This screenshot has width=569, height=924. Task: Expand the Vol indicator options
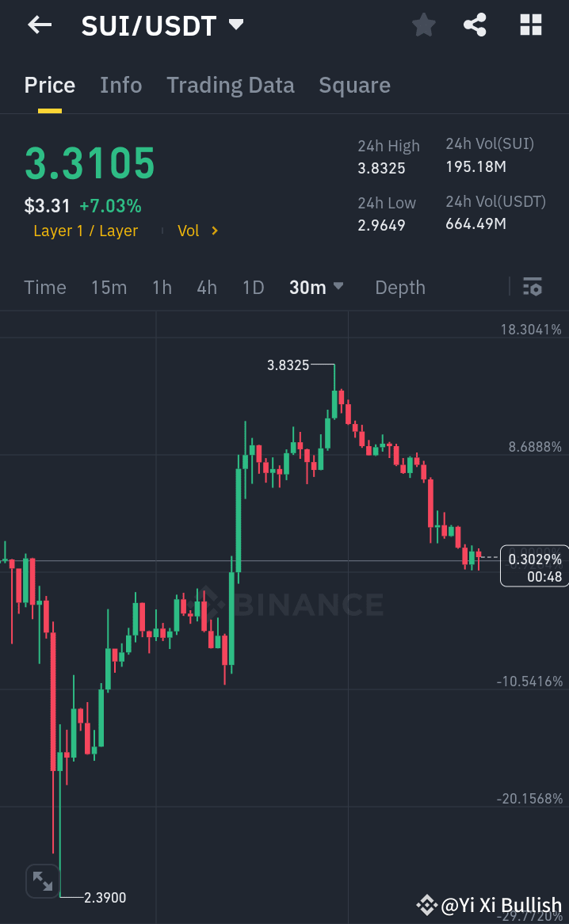[197, 231]
